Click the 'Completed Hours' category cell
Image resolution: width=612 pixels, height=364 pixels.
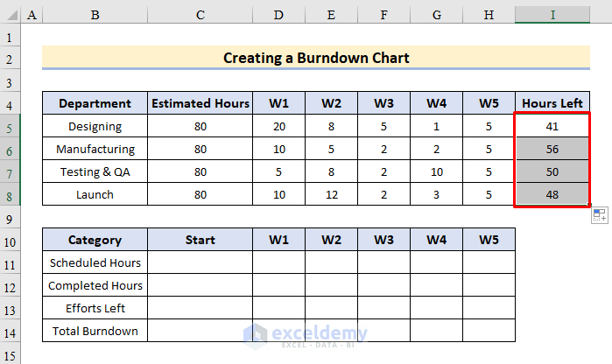tap(95, 285)
